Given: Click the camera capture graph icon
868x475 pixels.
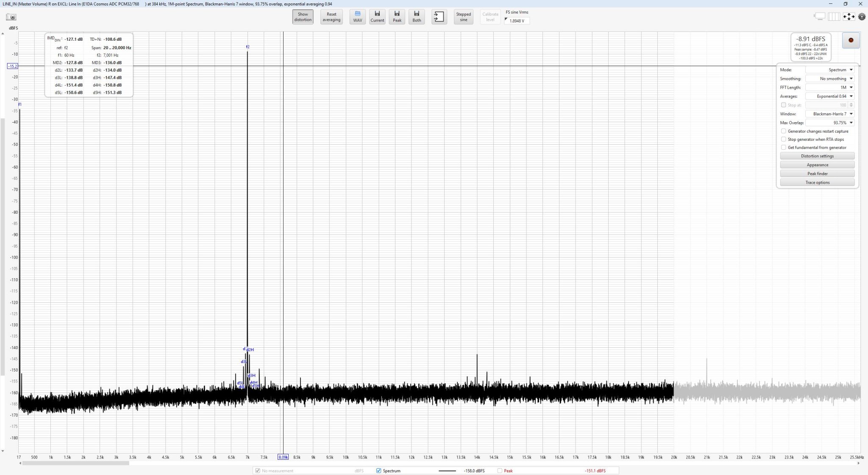Looking at the screenshot, I should (x=11, y=17).
